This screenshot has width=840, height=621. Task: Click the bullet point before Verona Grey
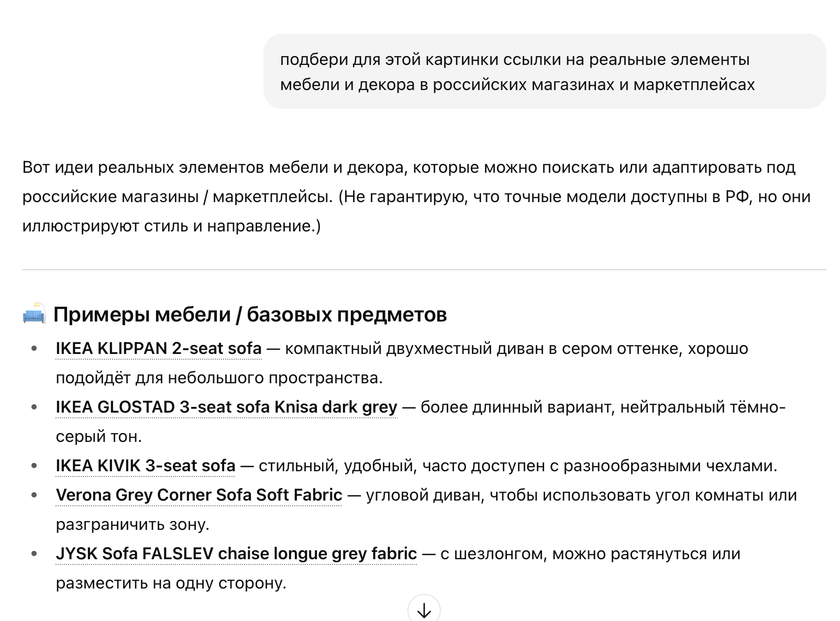[35, 495]
